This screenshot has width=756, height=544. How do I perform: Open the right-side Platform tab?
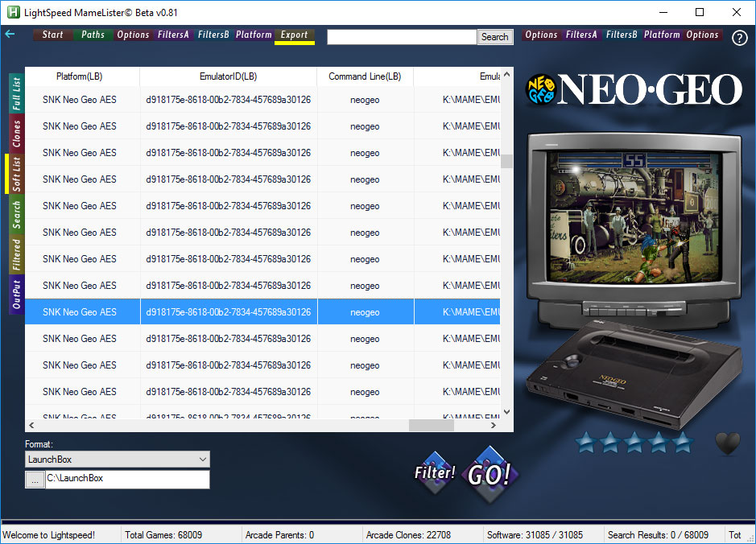662,35
